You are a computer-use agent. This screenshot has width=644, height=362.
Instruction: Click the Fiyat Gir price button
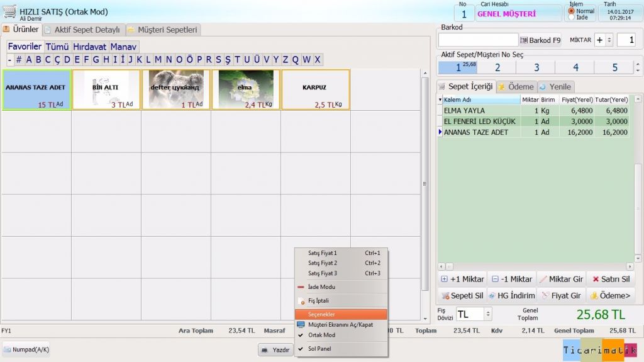point(561,295)
